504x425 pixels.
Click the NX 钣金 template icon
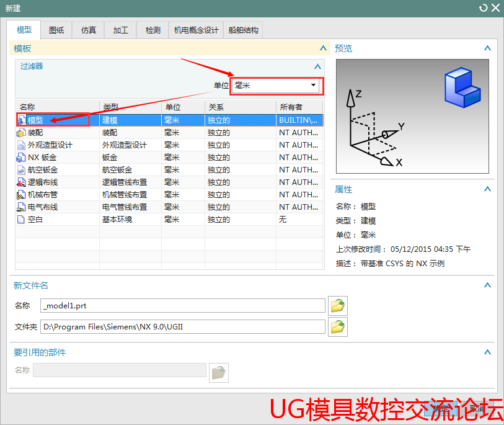click(21, 158)
